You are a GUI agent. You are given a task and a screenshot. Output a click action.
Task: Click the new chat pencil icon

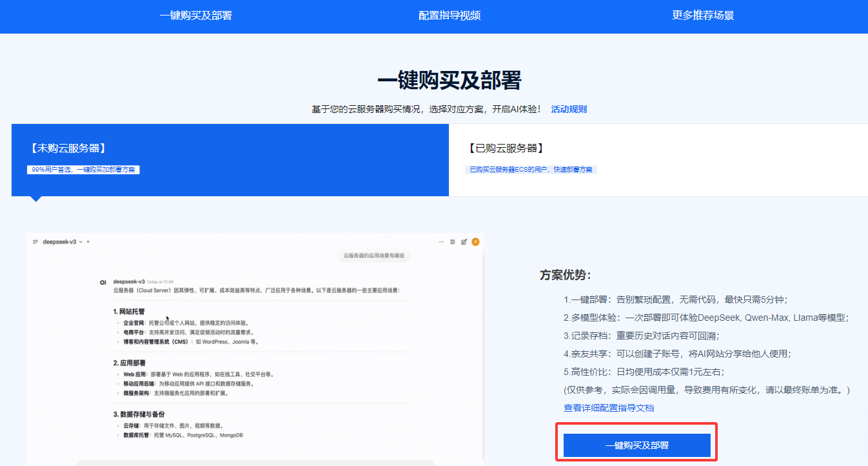tap(464, 242)
